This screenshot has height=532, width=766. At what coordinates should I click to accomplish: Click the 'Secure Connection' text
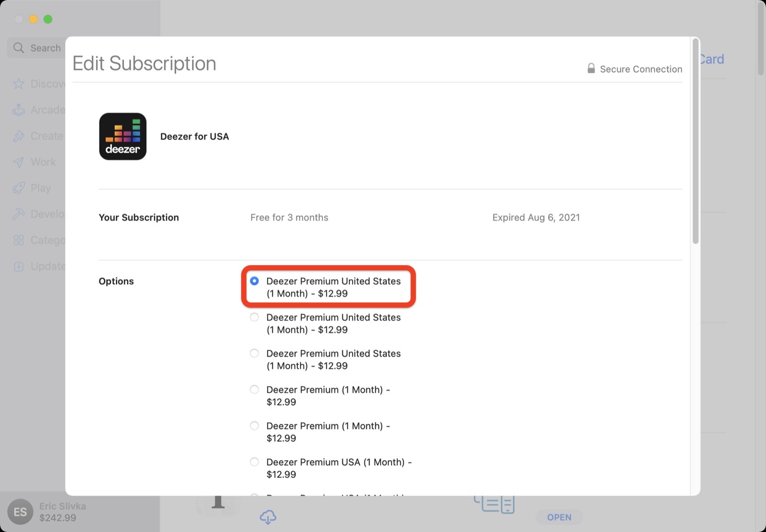[641, 69]
